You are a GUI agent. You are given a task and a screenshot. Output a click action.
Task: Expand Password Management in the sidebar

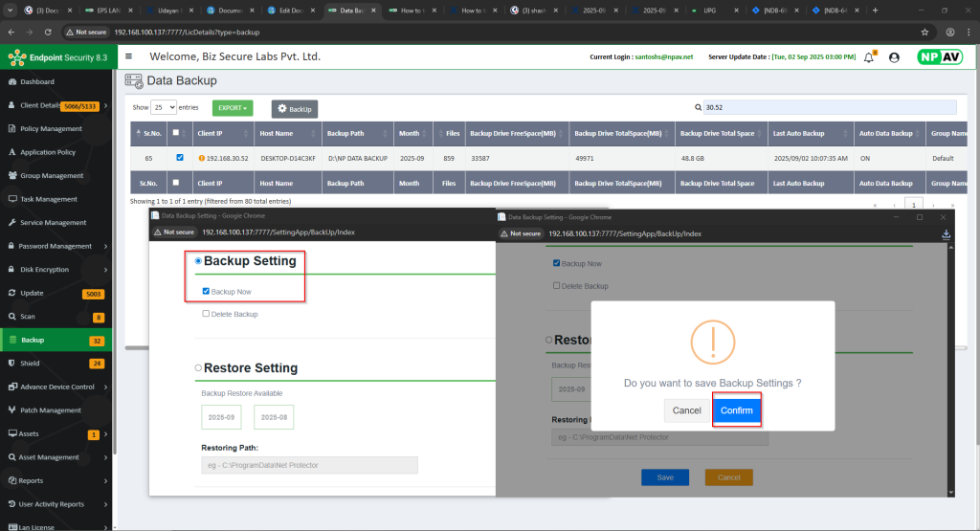56,246
